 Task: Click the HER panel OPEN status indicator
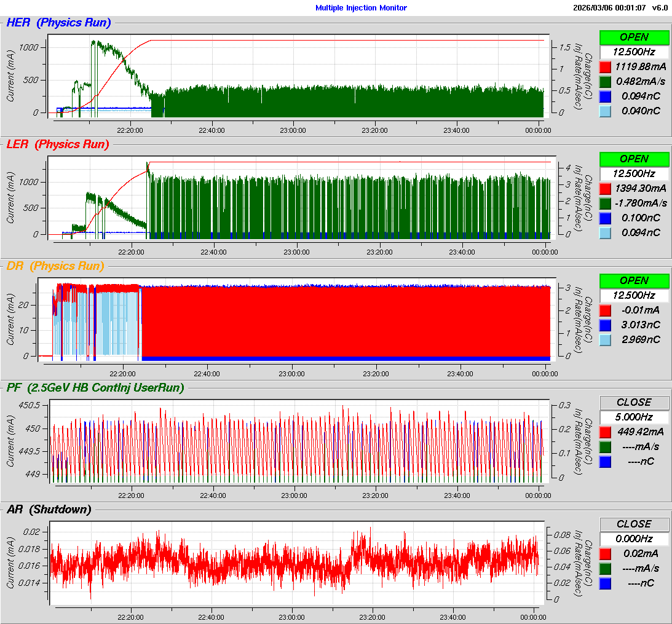click(634, 37)
